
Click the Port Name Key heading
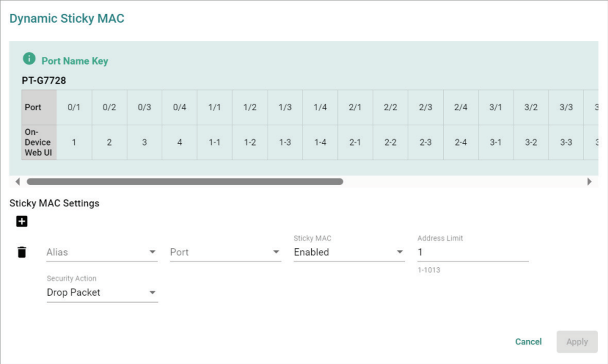point(75,61)
